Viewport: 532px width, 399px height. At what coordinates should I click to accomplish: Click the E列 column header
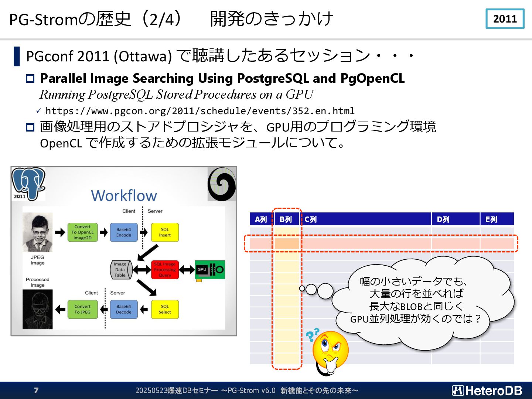coord(497,219)
